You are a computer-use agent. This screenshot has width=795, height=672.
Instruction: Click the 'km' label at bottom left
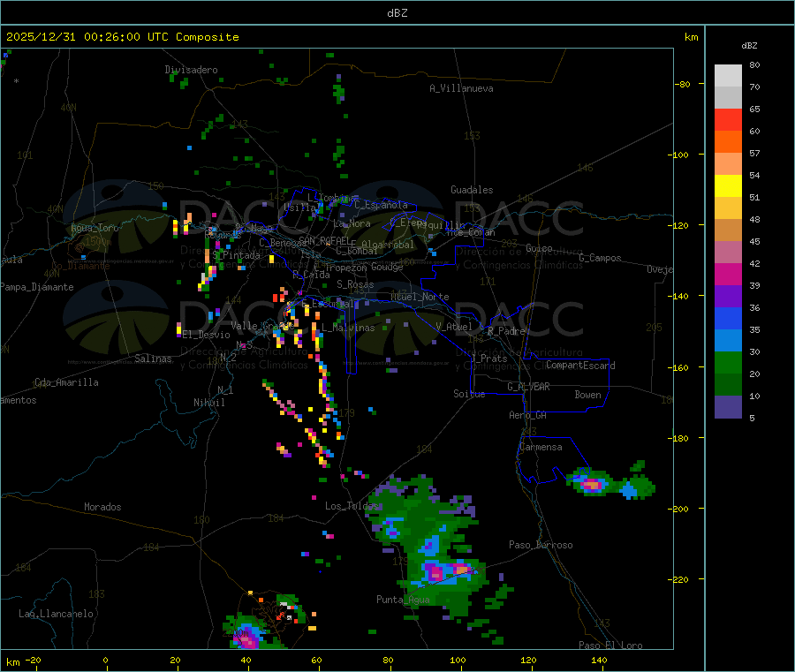click(12, 662)
